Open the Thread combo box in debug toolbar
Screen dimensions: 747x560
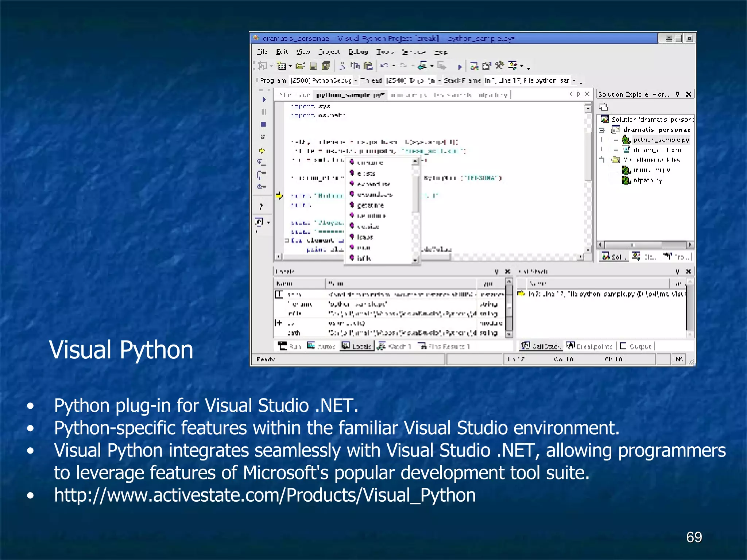click(414, 80)
